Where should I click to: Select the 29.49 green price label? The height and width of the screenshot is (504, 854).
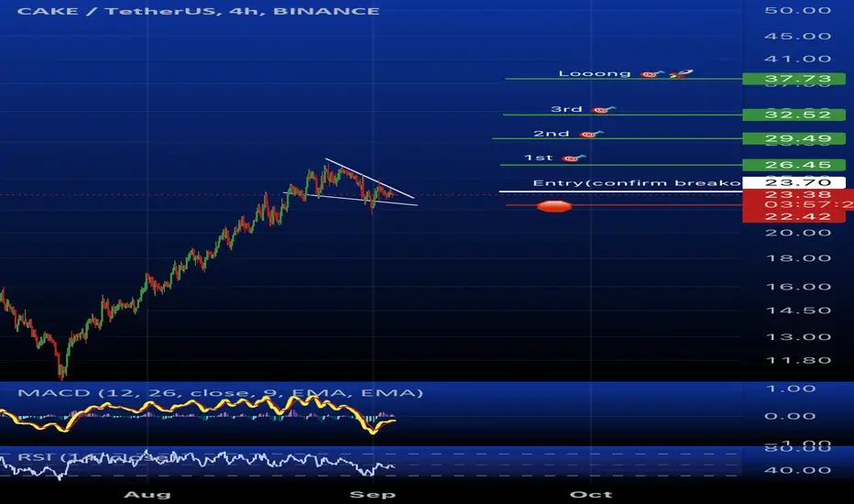pyautogui.click(x=794, y=138)
